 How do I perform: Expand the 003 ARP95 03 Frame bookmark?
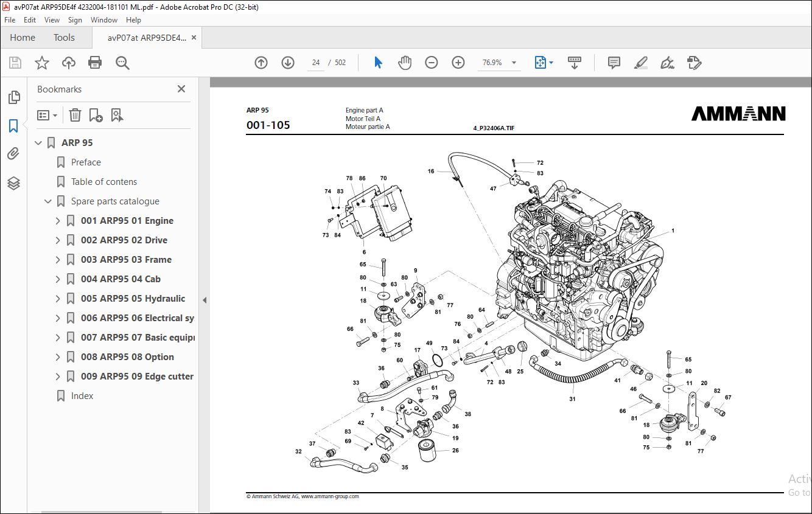[x=58, y=260]
